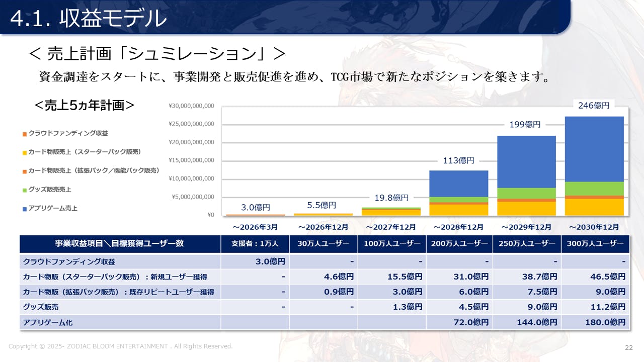Select the yellow スターターパック販売 legend marker
The width and height of the screenshot is (644, 362).
coord(24,152)
